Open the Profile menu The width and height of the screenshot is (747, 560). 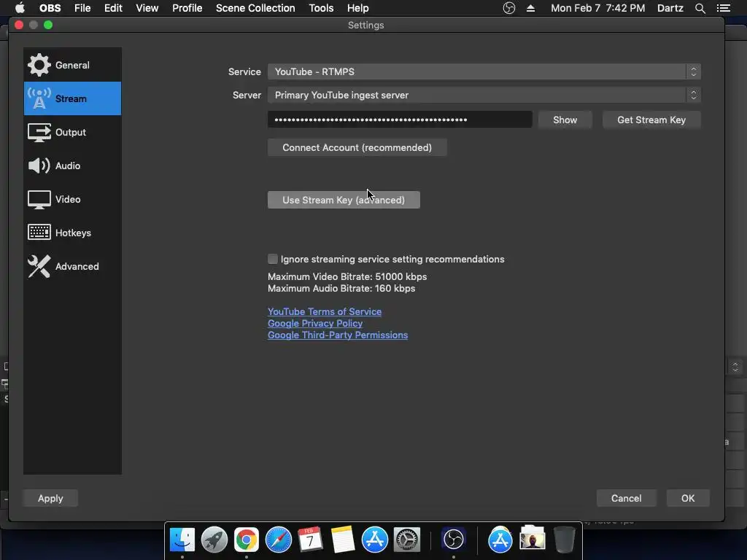coord(187,8)
